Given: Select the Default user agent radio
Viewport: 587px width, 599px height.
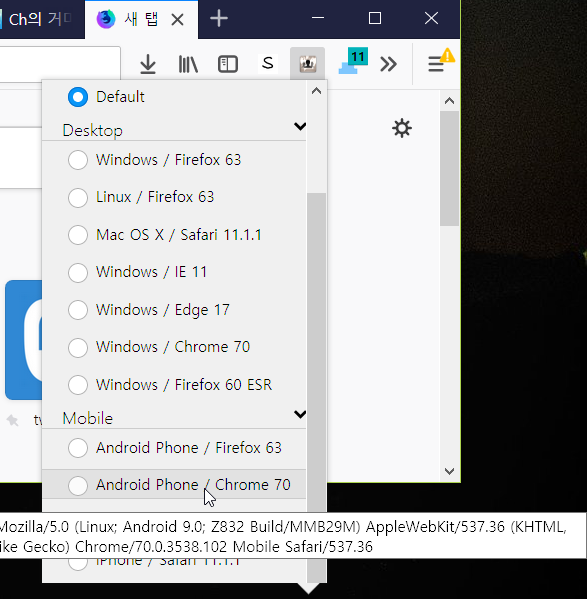Looking at the screenshot, I should 78,97.
